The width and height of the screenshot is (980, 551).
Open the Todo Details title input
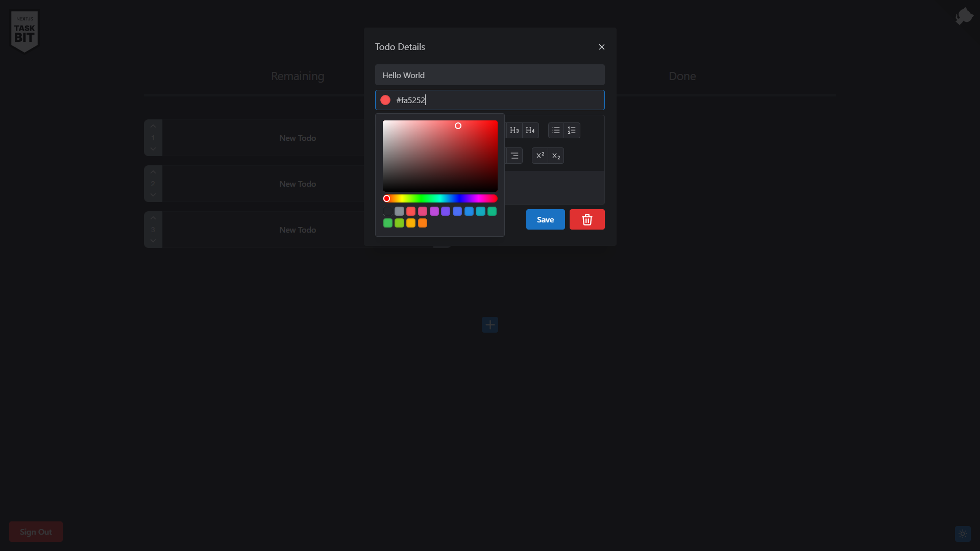[x=490, y=74]
